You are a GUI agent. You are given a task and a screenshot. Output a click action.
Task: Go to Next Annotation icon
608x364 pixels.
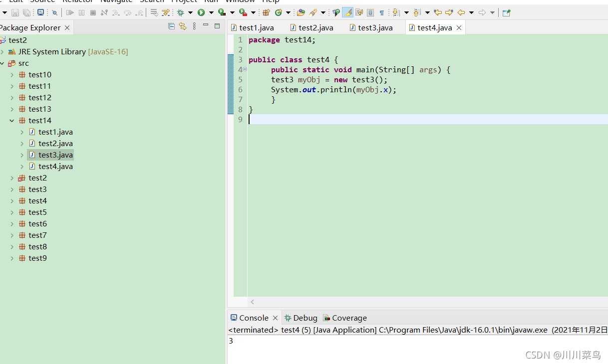[395, 12]
